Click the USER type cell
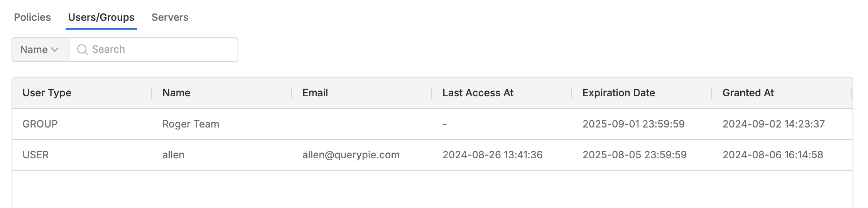Screen dimensions: 868x208 tap(36, 155)
